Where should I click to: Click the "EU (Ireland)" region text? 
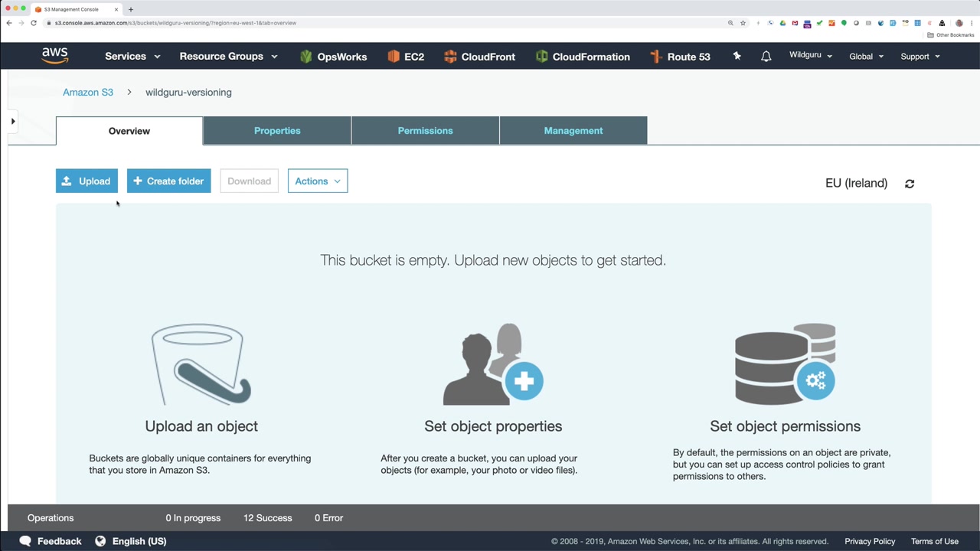tap(856, 183)
